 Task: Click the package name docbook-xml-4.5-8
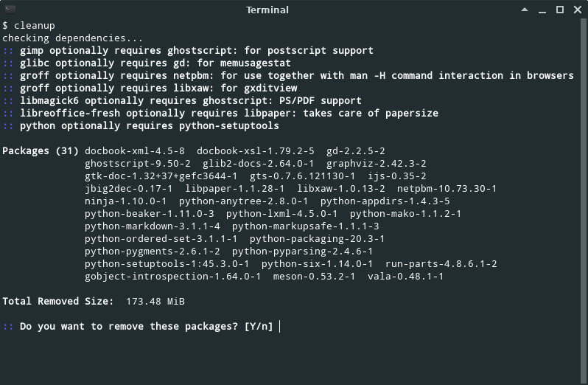coord(135,151)
